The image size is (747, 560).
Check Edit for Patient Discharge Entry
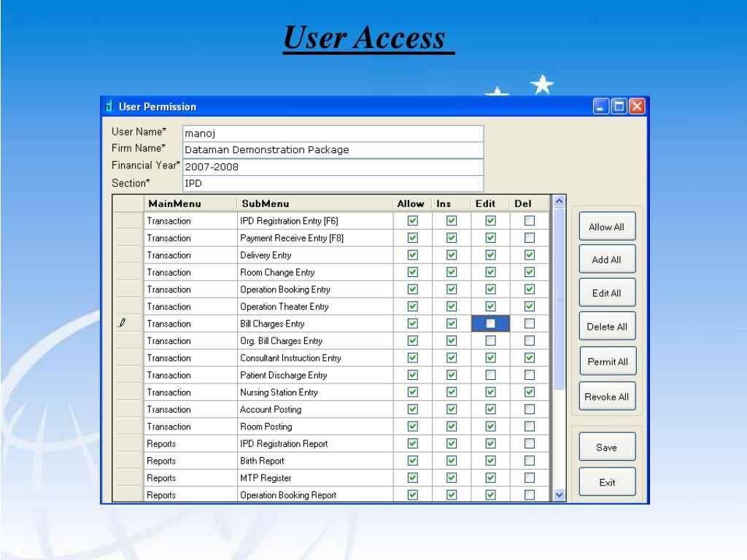(x=490, y=375)
